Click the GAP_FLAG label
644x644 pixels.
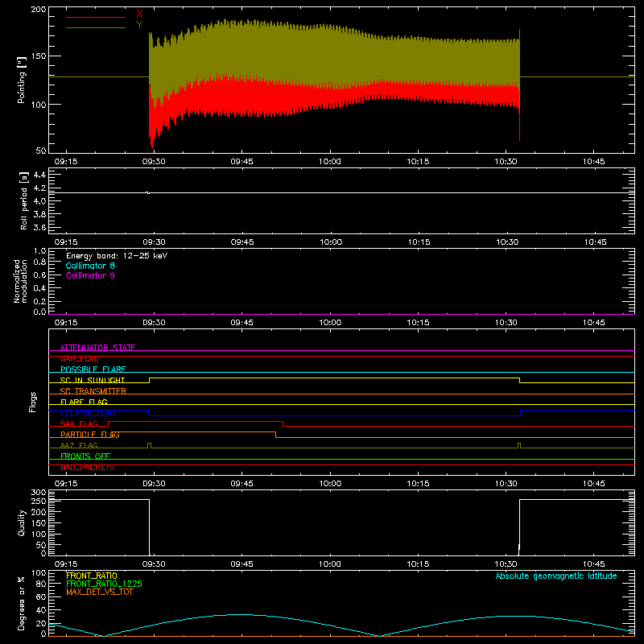[79, 358]
